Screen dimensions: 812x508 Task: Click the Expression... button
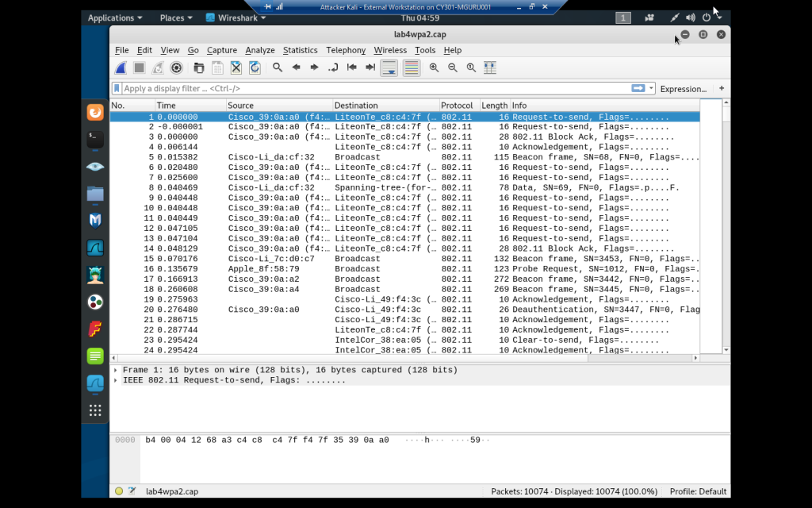coord(683,89)
